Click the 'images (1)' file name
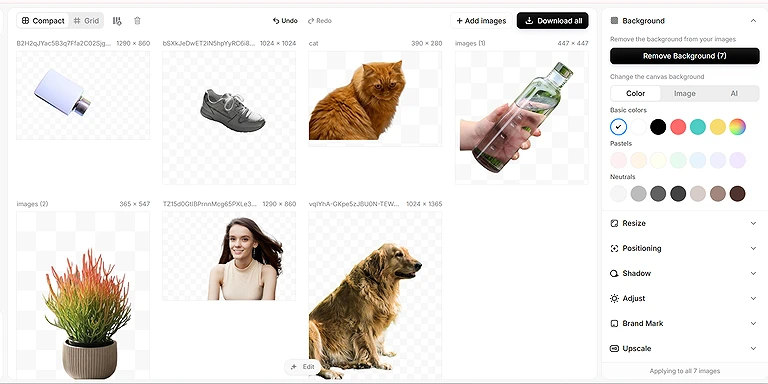Viewport: 768px width, 384px height. tap(470, 43)
